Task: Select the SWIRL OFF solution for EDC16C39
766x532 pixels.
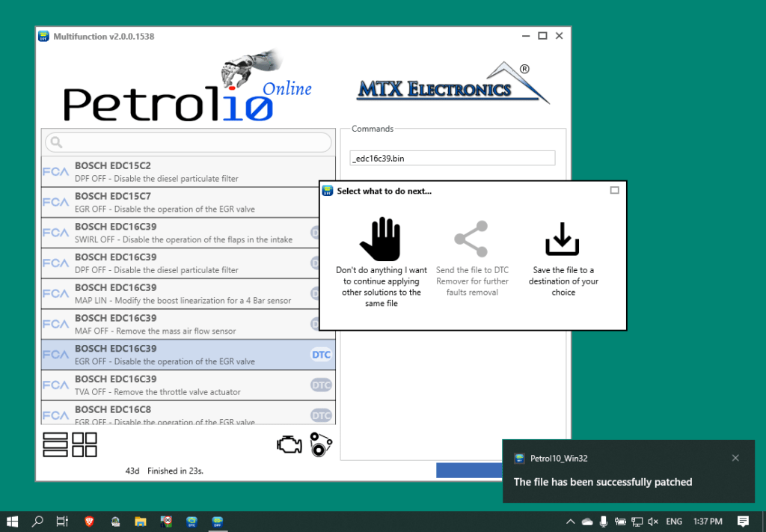Action: click(187, 233)
